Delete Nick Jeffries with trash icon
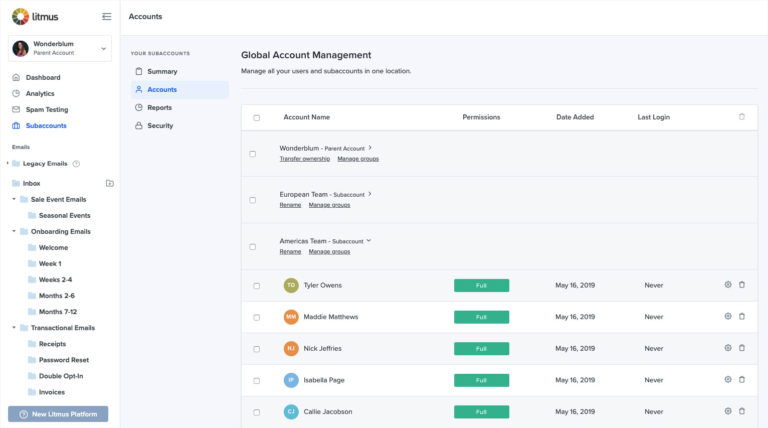 tap(742, 348)
